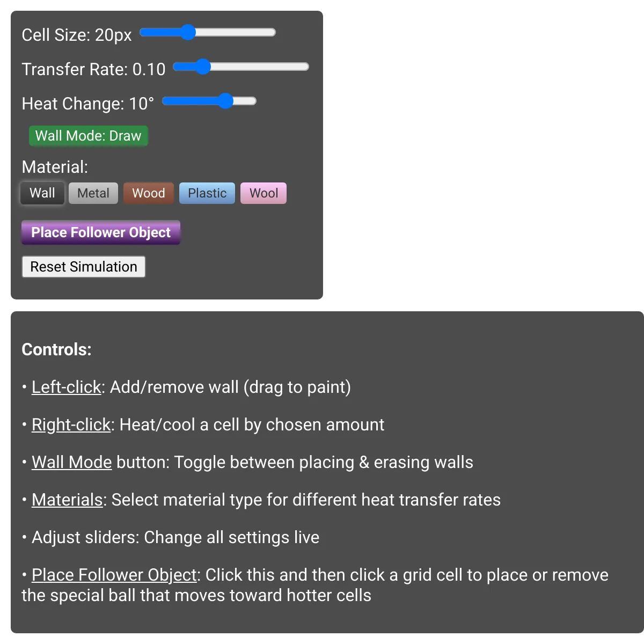Click the underlined Right-click text
This screenshot has height=644, width=644.
pyautogui.click(x=71, y=425)
